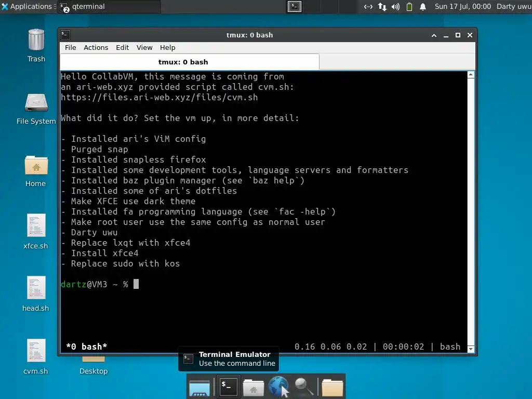Click the terminal scrollbar down arrow
Image resolution: width=532 pixels, height=399 pixels.
coord(471,349)
